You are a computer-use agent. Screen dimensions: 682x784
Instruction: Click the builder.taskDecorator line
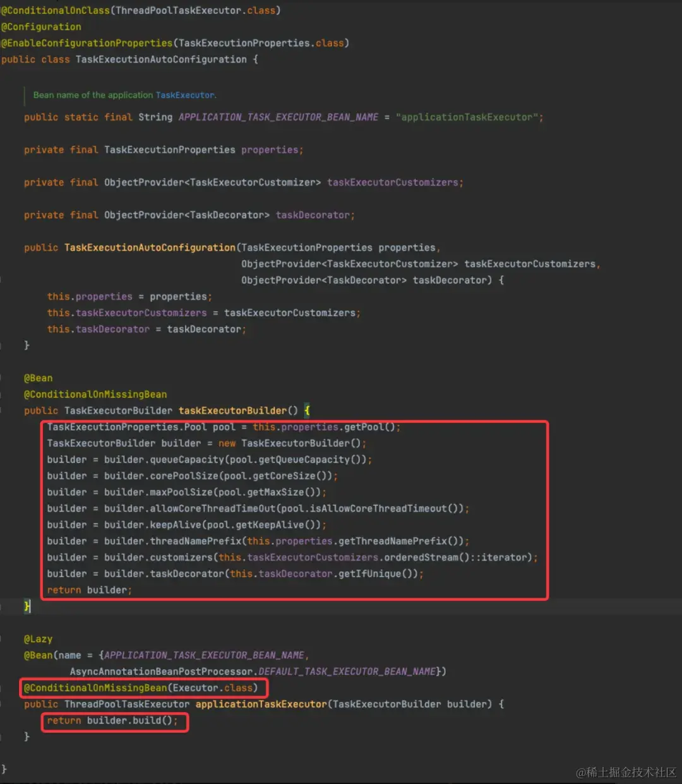[236, 574]
